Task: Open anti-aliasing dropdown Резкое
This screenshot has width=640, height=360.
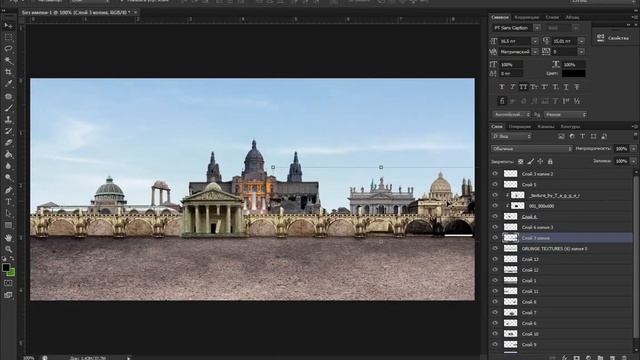Action: click(565, 115)
